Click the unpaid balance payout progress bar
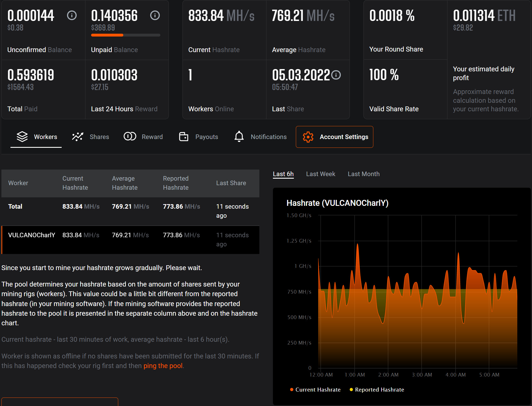This screenshot has width=532, height=406. tap(126, 35)
